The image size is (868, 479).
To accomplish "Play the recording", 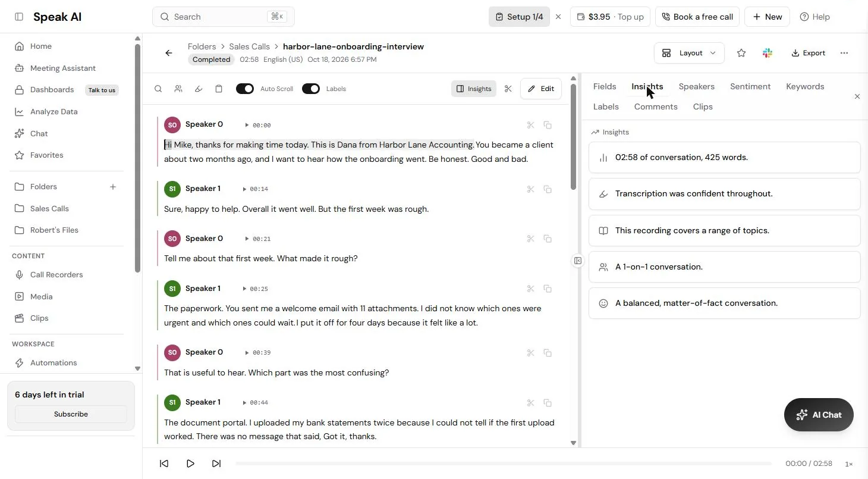I will tap(190, 464).
